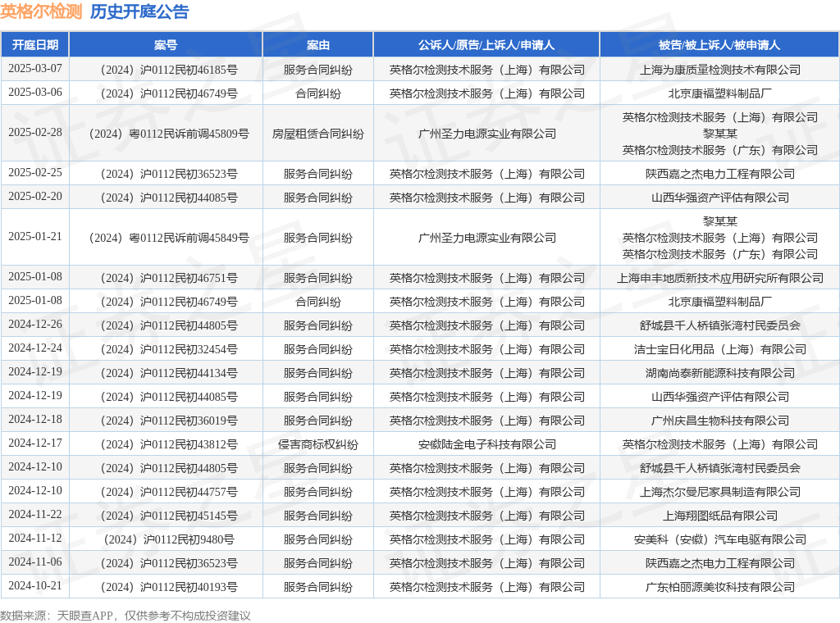Click defendant 上海申丰地质新技术应用研究所有限公司

720,278
